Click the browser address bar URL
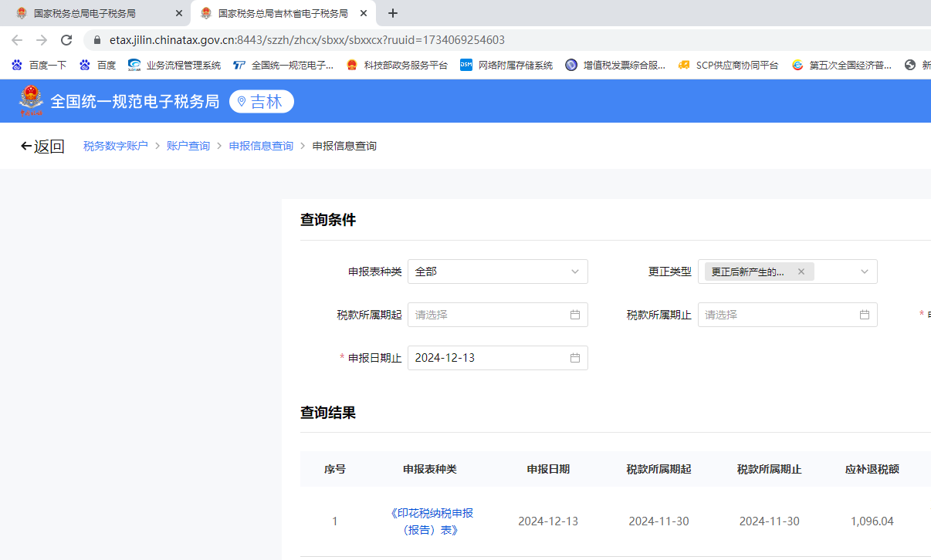931x560 pixels. point(307,40)
